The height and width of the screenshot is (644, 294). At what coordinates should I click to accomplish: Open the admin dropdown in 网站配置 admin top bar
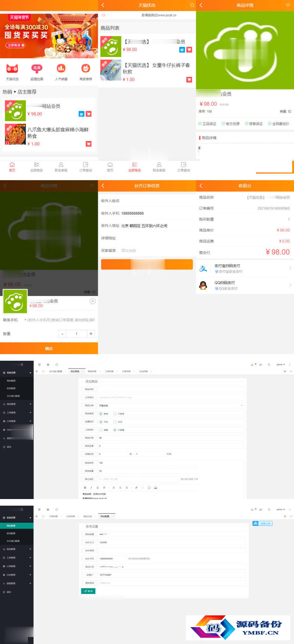click(281, 510)
